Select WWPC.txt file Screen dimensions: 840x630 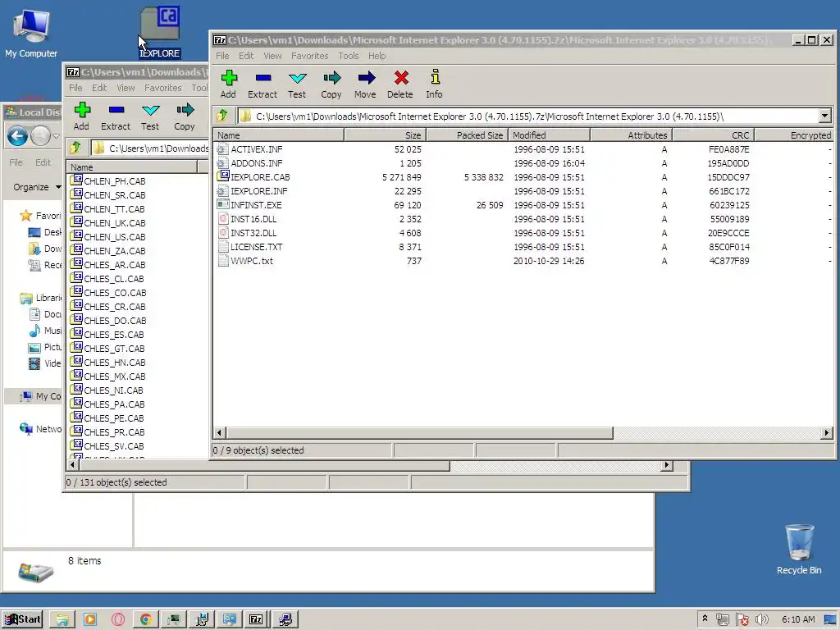244,261
